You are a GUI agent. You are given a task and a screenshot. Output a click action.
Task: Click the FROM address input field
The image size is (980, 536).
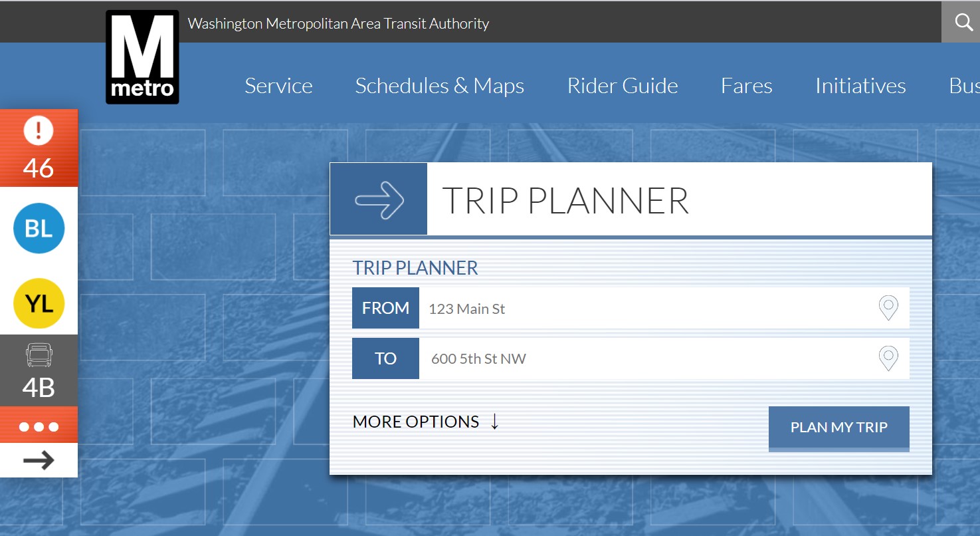coord(644,309)
